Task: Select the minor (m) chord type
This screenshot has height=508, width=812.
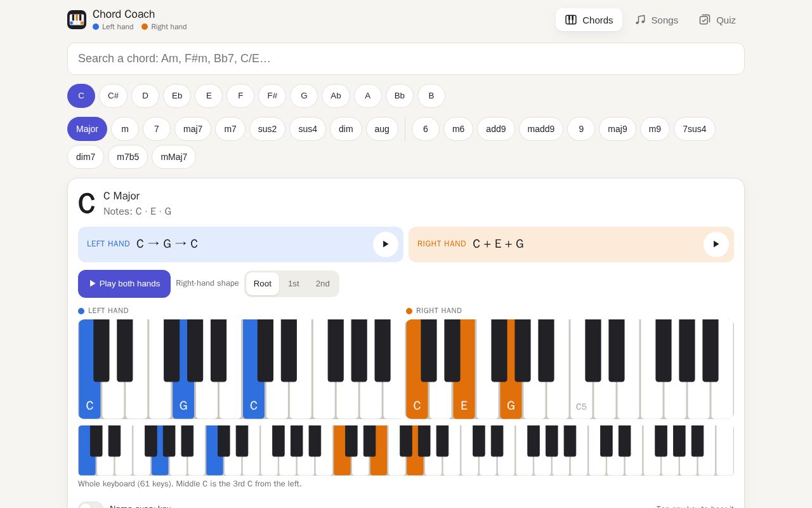Action: pyautogui.click(x=125, y=129)
